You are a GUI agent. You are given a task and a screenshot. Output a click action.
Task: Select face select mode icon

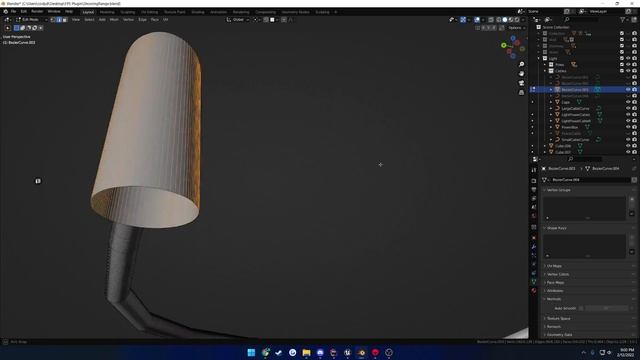click(x=64, y=20)
